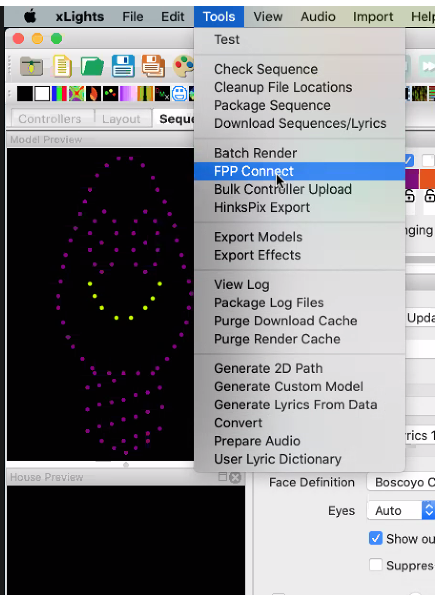The width and height of the screenshot is (435, 595).
Task: Select the Curtain effect icon
Action: (x=145, y=94)
